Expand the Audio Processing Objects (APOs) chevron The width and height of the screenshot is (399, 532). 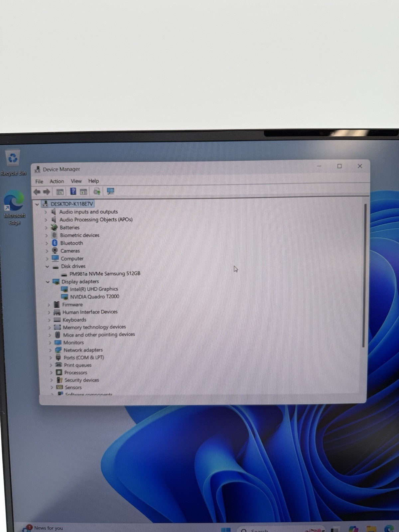[46, 220]
